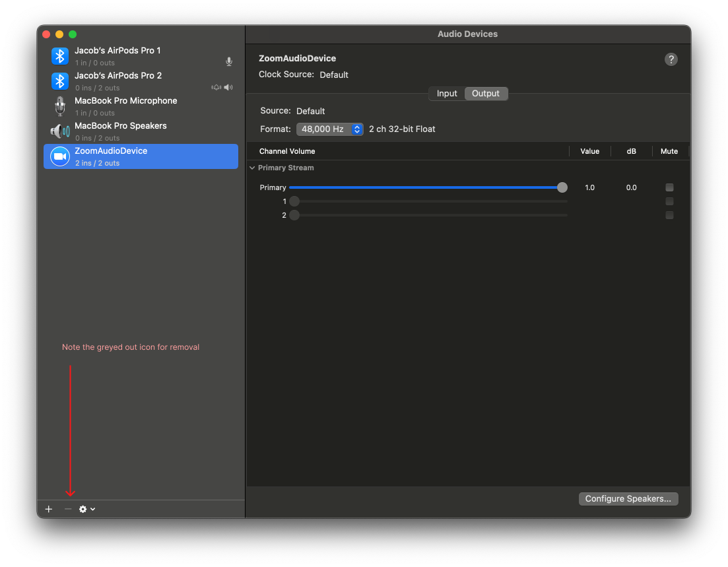Click the Primary volume slider

(x=428, y=187)
